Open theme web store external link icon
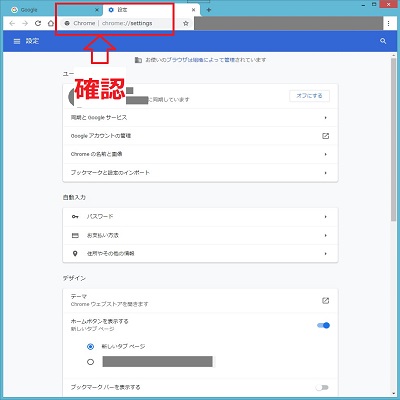 pyautogui.click(x=325, y=301)
